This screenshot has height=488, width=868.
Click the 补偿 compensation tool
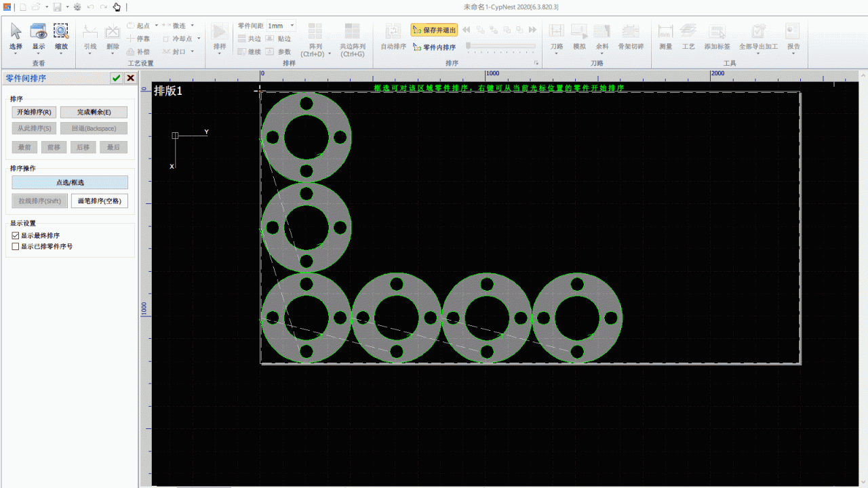tap(139, 52)
